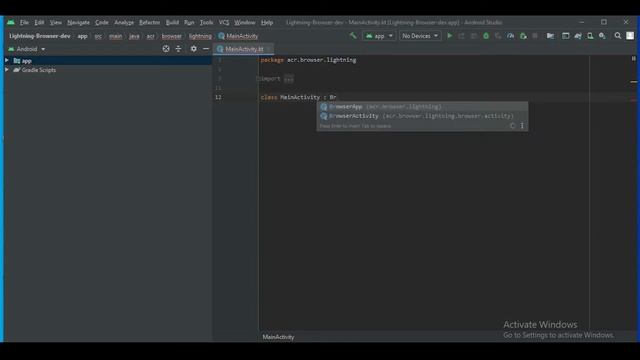Click the locate opened file crosshair icon
640x360 pixels.
[x=166, y=49]
